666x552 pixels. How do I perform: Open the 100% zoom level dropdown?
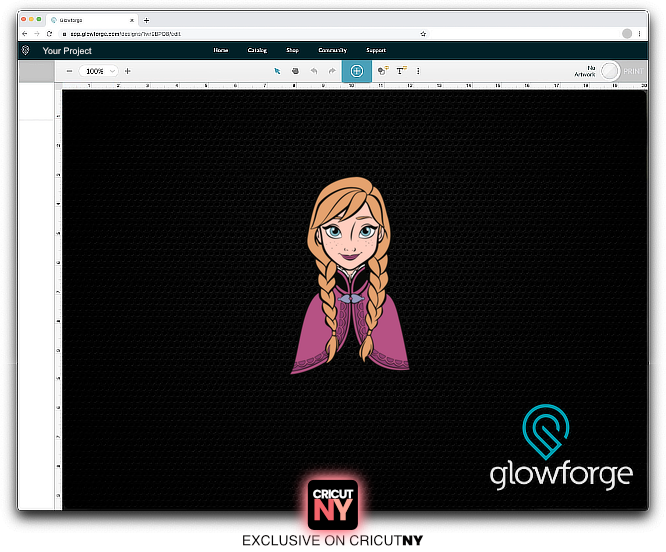coord(98,71)
